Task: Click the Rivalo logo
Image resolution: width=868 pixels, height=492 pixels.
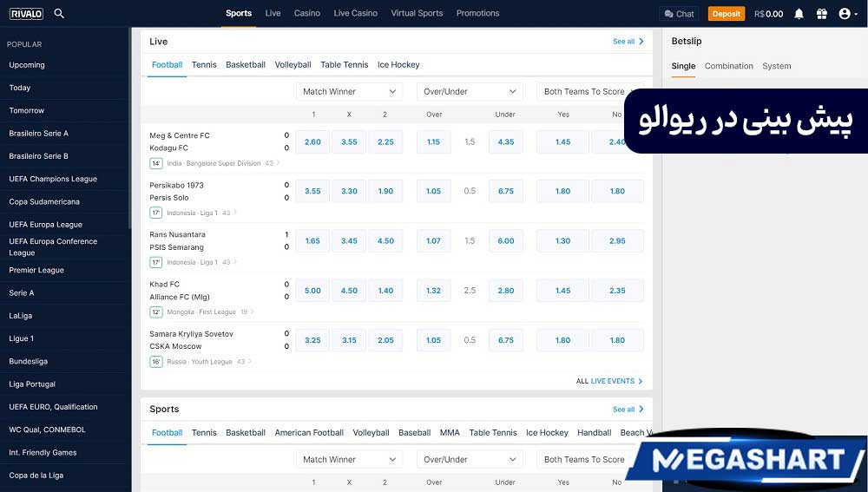Action: 26,14
